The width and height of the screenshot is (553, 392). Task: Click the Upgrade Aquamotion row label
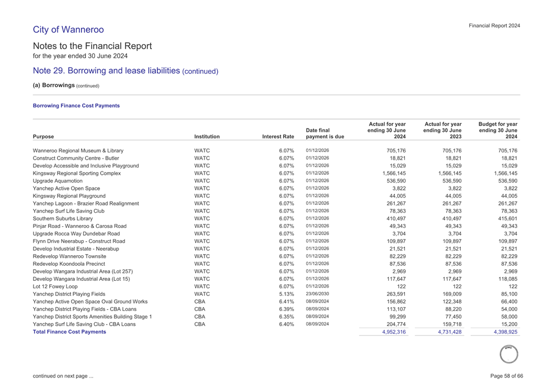pyautogui.click(x=58, y=181)
